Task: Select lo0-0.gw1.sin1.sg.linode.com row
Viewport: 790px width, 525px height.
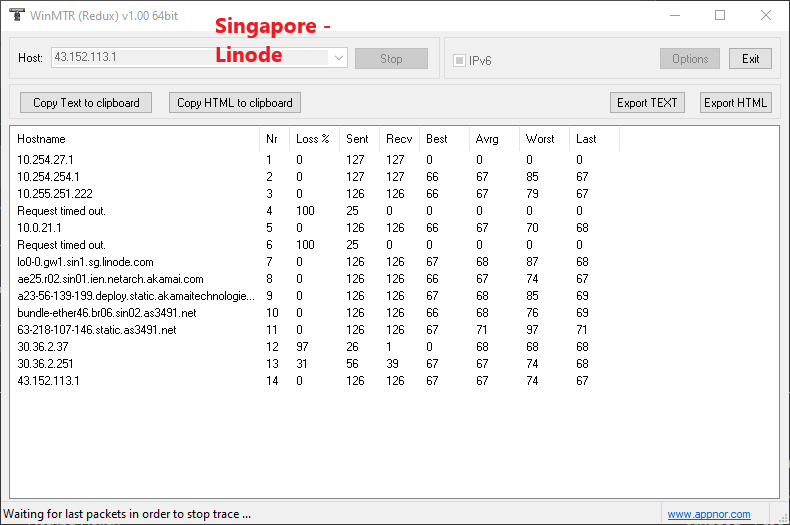Action: [315, 262]
